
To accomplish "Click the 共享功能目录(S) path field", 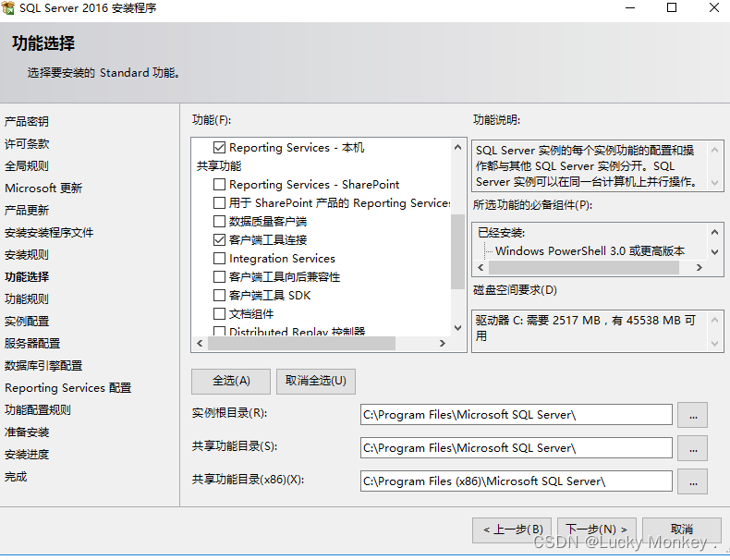I will click(516, 448).
